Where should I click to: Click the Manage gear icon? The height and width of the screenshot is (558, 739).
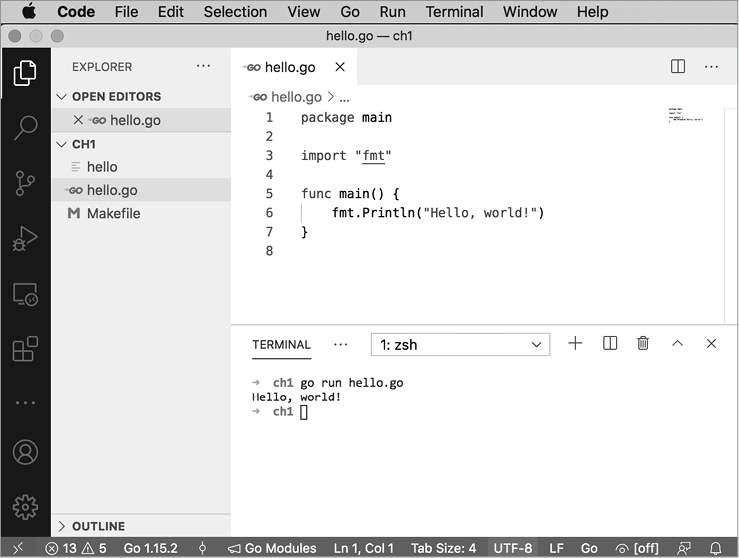click(25, 507)
